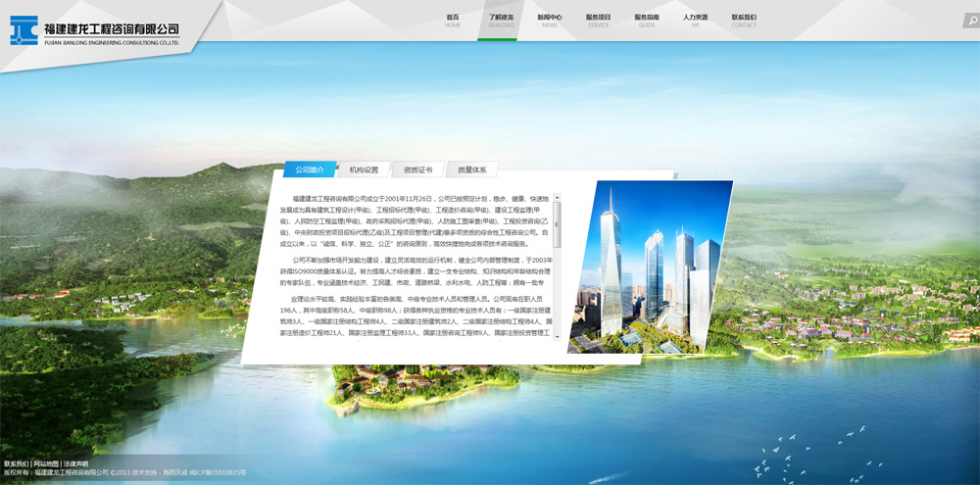Image resolution: width=980 pixels, height=485 pixels.
Task: Open the 网站地图 footer link
Action: (46, 463)
